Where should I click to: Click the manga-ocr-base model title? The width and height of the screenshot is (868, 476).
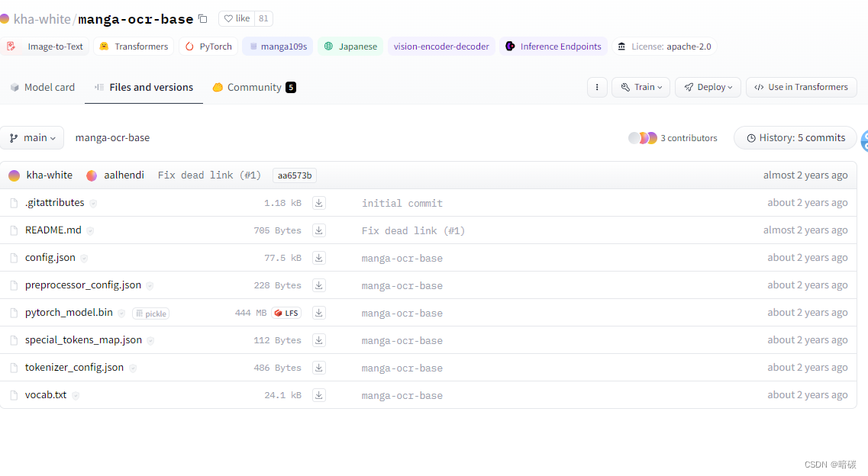(136, 19)
